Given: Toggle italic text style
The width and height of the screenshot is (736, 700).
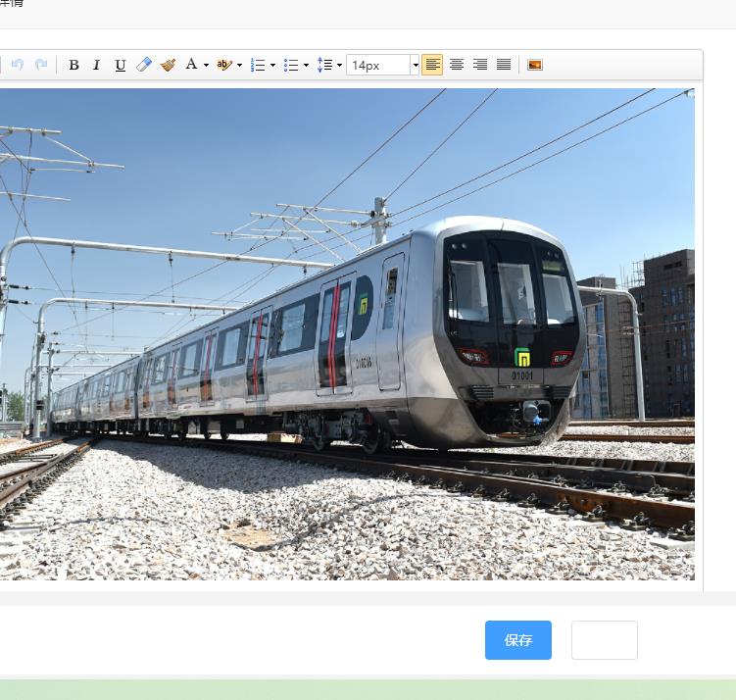Looking at the screenshot, I should click(96, 65).
